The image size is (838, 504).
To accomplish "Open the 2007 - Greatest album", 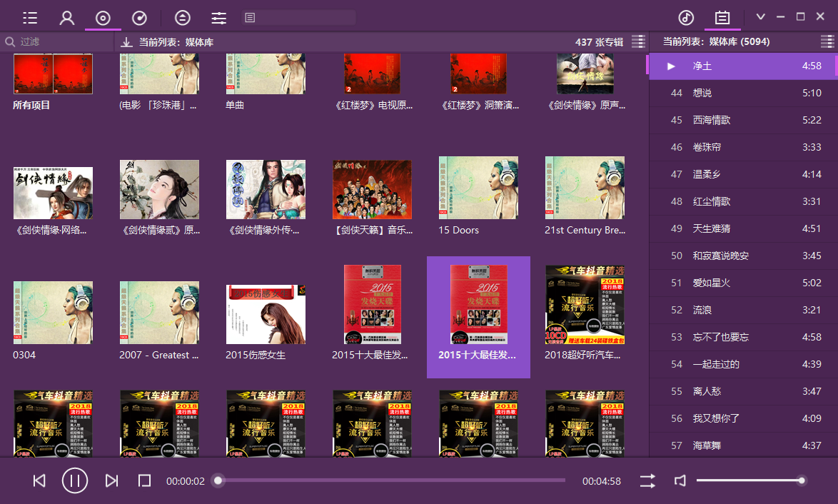I will [x=159, y=313].
